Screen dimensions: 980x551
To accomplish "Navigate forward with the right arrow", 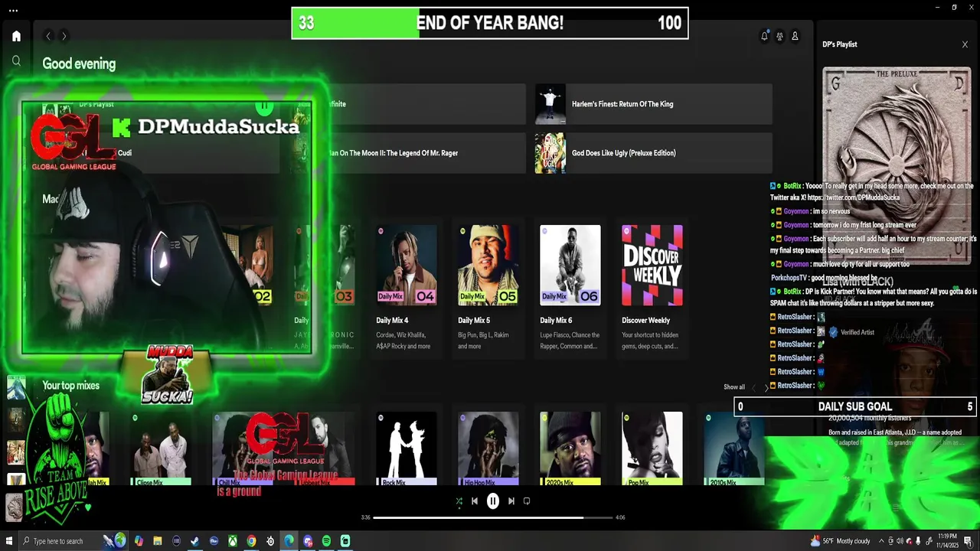I will [x=64, y=36].
